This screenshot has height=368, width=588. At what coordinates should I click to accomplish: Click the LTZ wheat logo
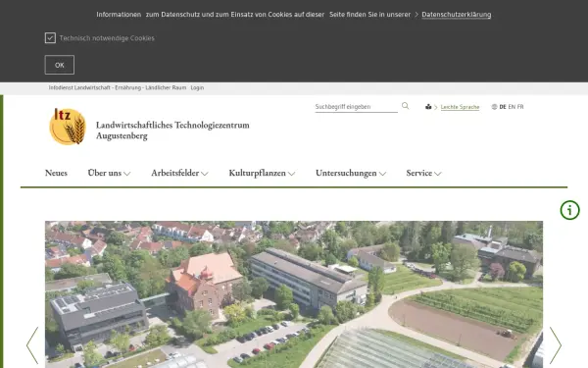(68, 127)
